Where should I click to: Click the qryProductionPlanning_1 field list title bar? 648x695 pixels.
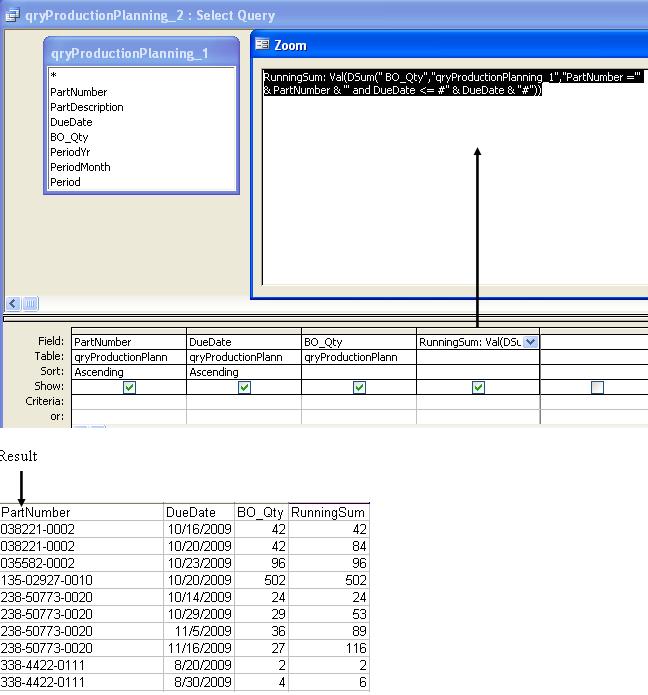point(141,53)
